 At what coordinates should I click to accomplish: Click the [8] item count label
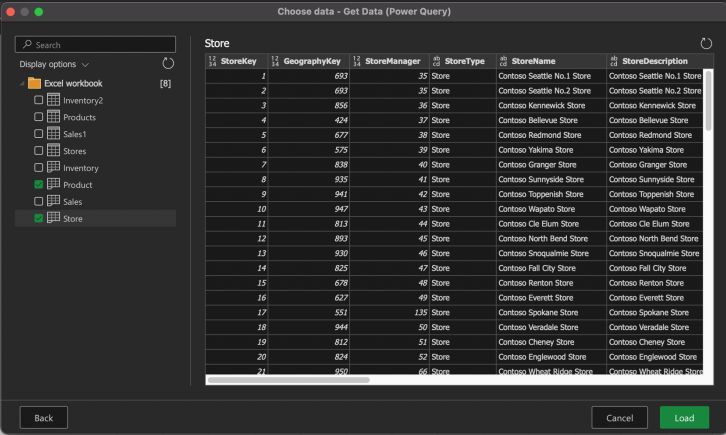point(165,83)
